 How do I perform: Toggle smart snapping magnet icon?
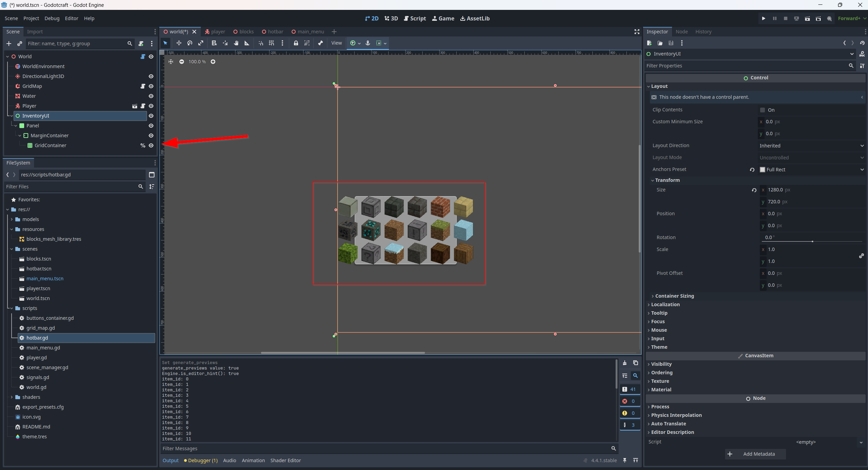pyautogui.click(x=261, y=43)
